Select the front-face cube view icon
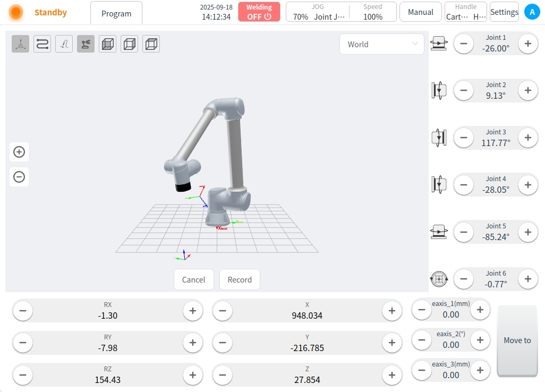The height and width of the screenshot is (392, 545). click(x=108, y=44)
